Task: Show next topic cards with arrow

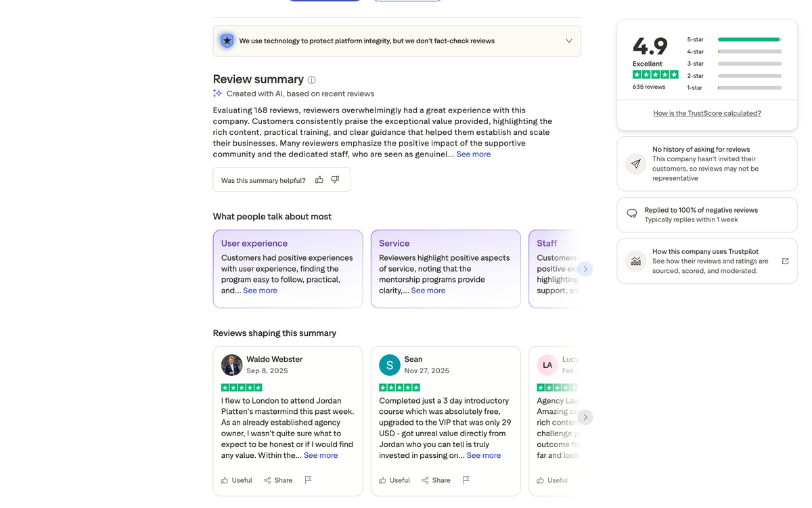Action: [585, 269]
